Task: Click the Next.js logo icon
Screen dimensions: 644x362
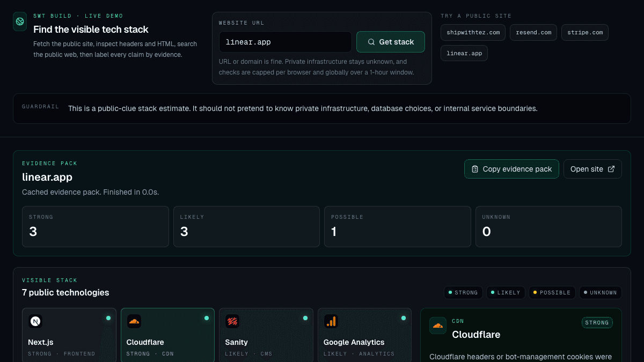Action: click(35, 321)
